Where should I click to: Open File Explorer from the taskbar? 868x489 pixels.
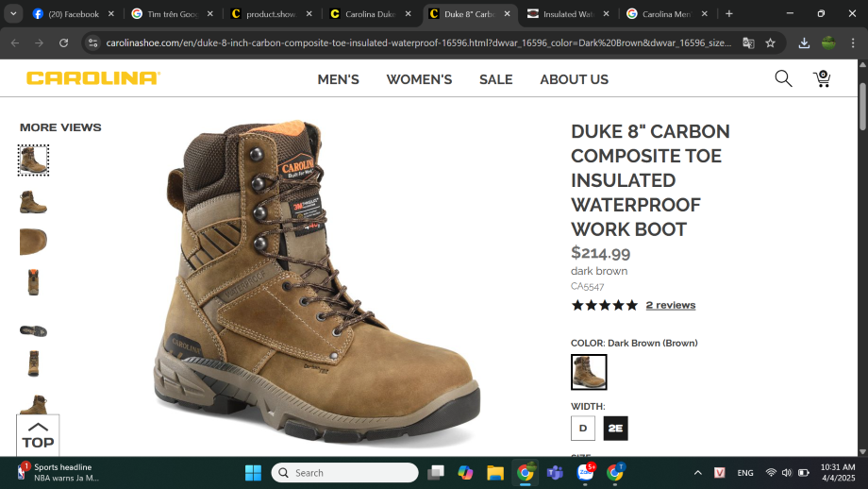[495, 473]
